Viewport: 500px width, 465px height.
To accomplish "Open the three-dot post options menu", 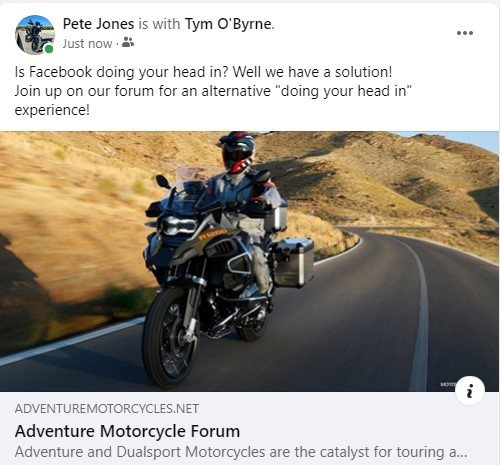I will [x=465, y=33].
